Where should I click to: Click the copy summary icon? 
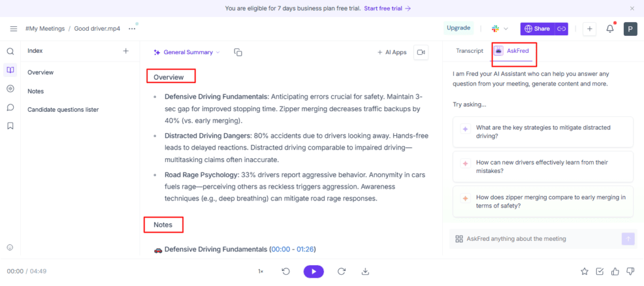[x=238, y=52]
